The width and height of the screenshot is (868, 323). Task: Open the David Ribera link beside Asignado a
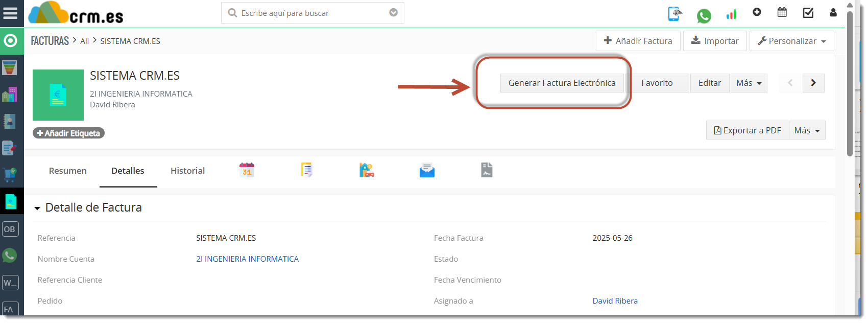tap(615, 301)
